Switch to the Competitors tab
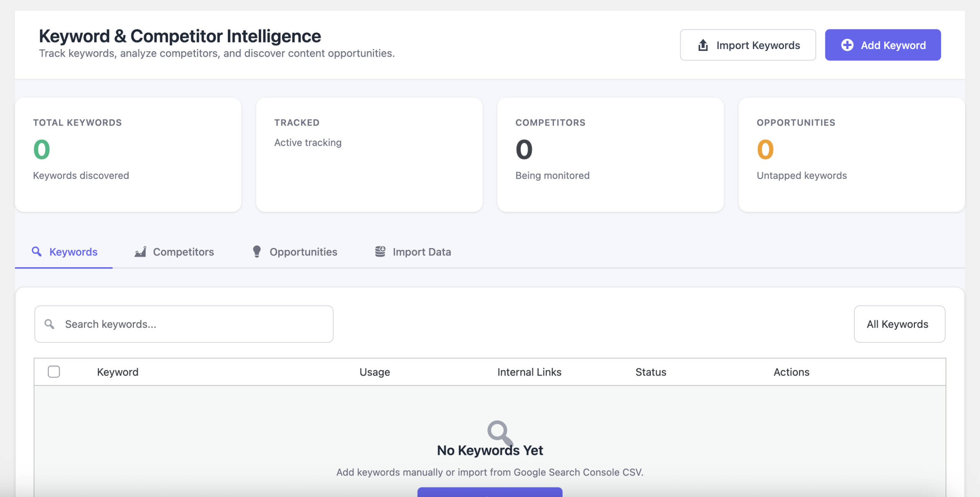 [183, 252]
